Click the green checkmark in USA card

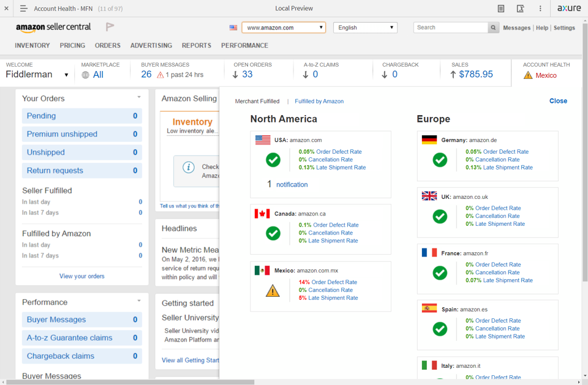click(x=273, y=160)
